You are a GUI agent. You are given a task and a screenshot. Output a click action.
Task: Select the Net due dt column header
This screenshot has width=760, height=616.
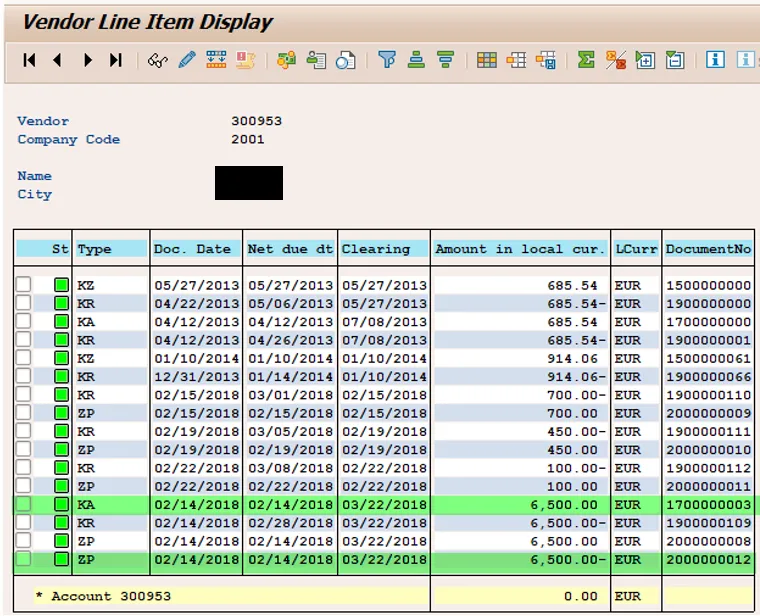pyautogui.click(x=290, y=249)
